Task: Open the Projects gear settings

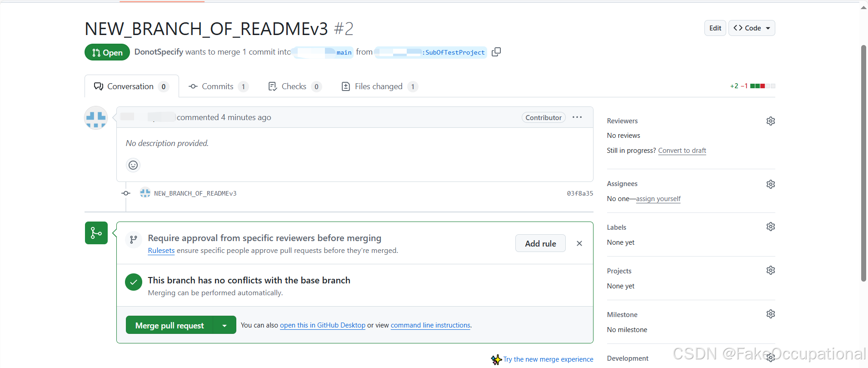Action: [x=770, y=270]
